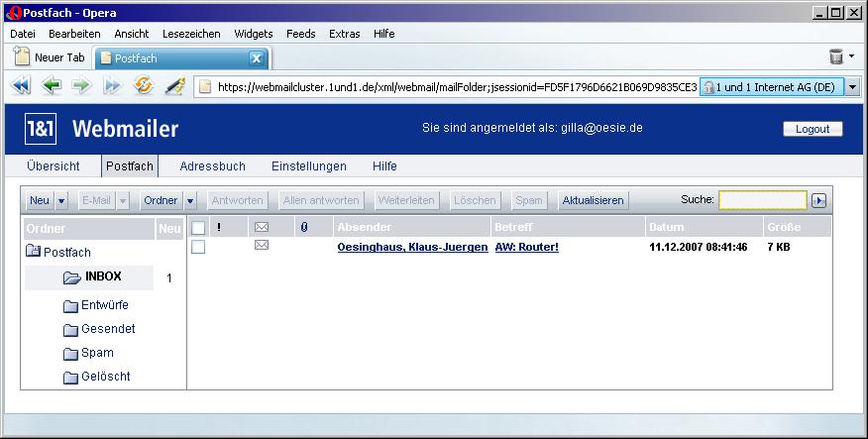Expand the Neu dropdown arrow
This screenshot has height=439, width=868.
[61, 200]
